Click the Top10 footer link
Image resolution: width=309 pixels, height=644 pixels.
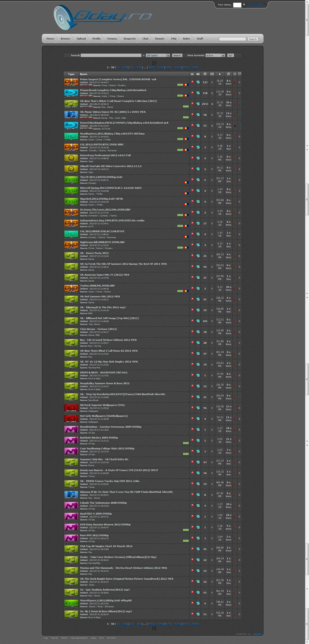pos(54,638)
